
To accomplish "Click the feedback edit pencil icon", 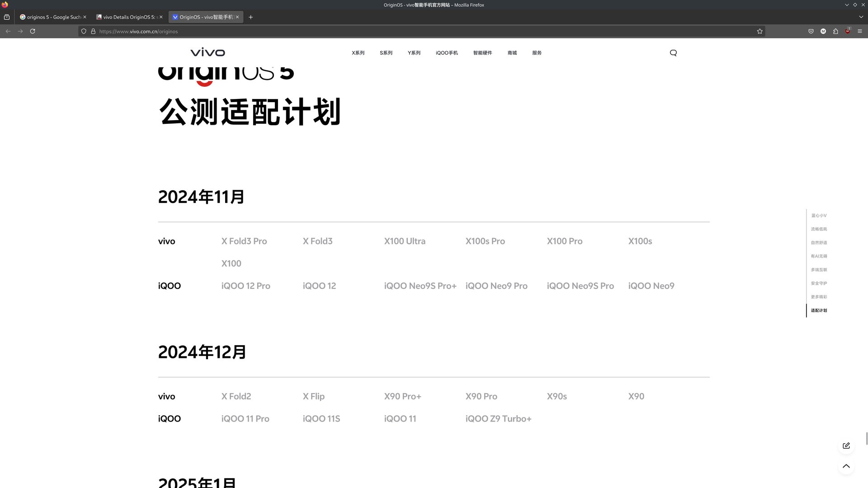I will [846, 446].
